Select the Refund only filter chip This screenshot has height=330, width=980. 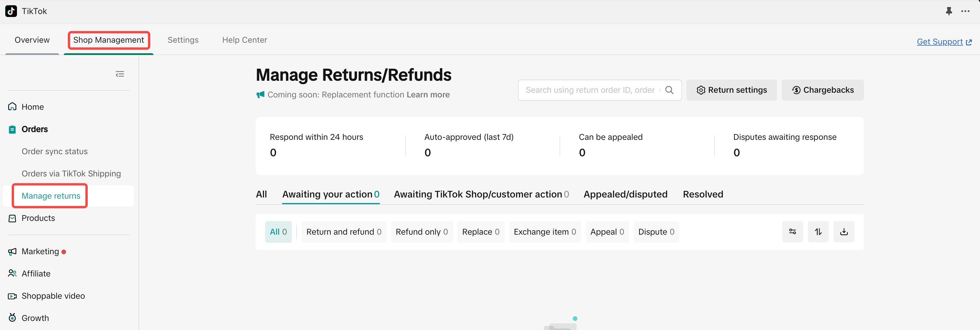point(422,232)
